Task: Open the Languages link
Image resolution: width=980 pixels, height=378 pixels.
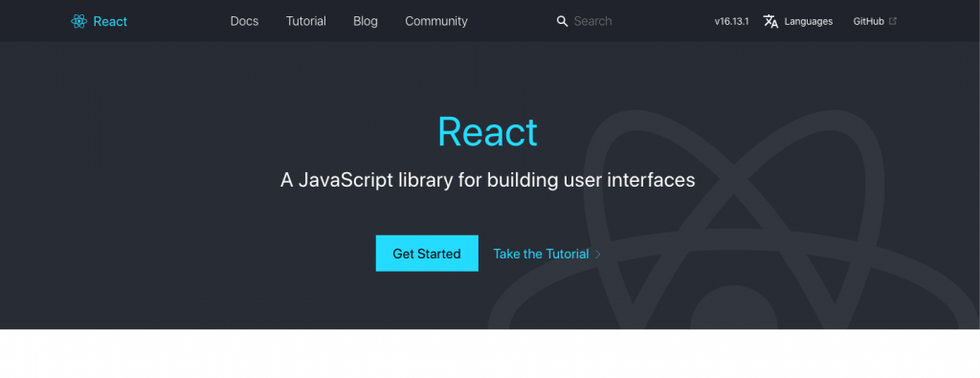Action: (808, 21)
